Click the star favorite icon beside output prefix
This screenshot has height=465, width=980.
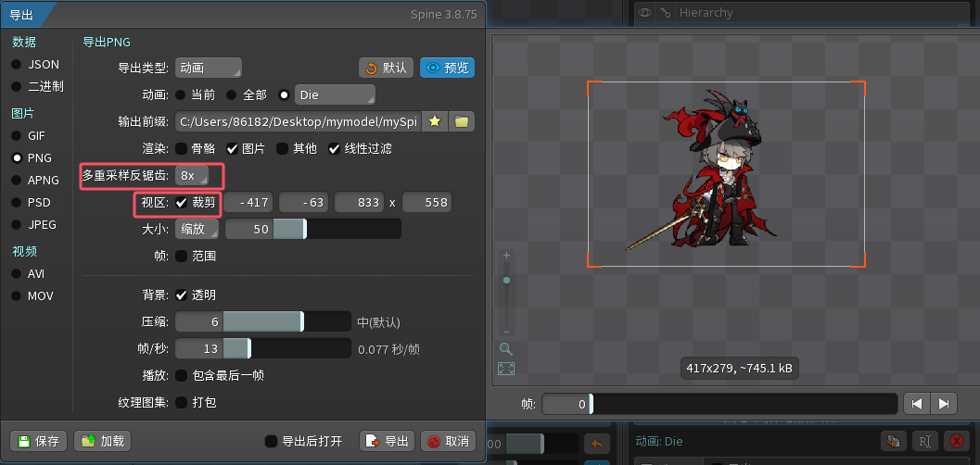pyautogui.click(x=435, y=121)
